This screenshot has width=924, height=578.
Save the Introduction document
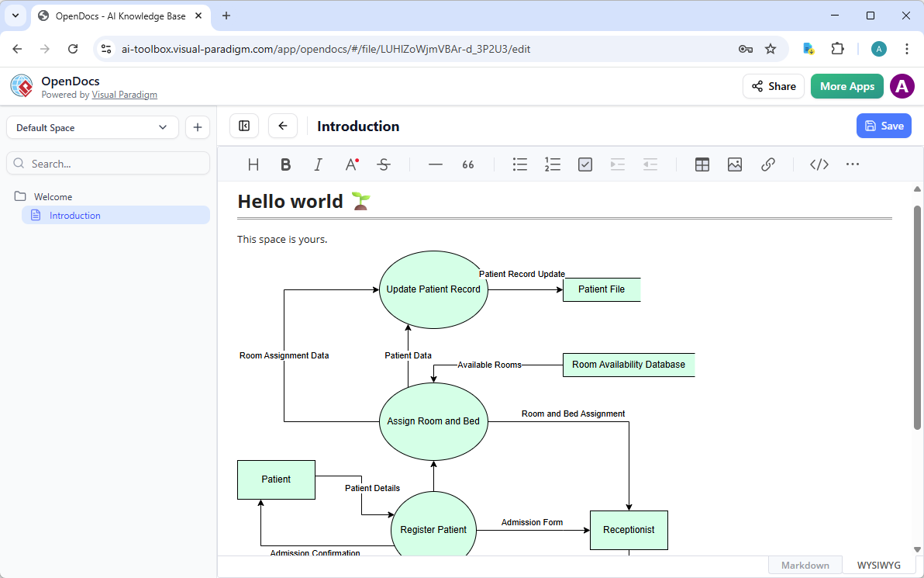[x=884, y=125]
